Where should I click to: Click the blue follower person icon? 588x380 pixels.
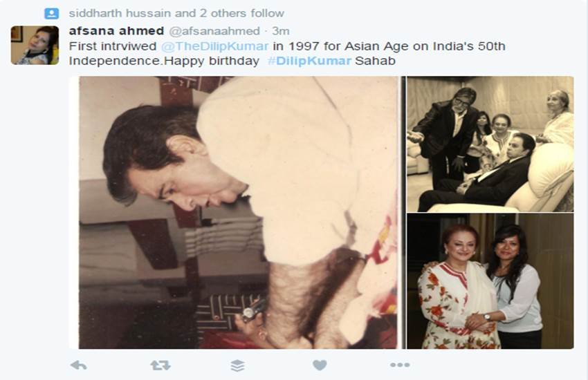pyautogui.click(x=52, y=14)
